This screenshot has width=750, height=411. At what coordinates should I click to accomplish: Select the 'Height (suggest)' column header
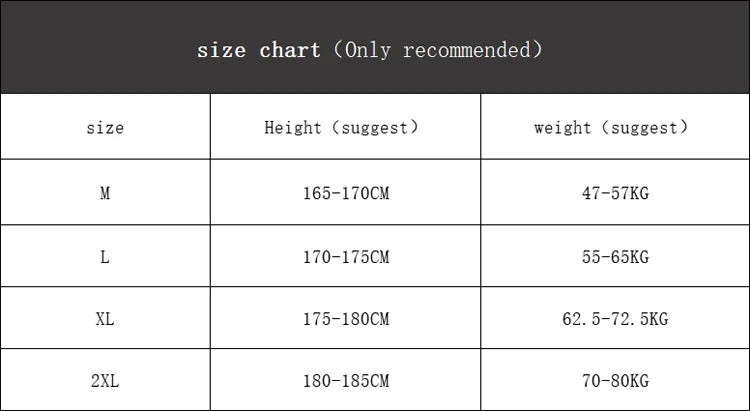341,128
